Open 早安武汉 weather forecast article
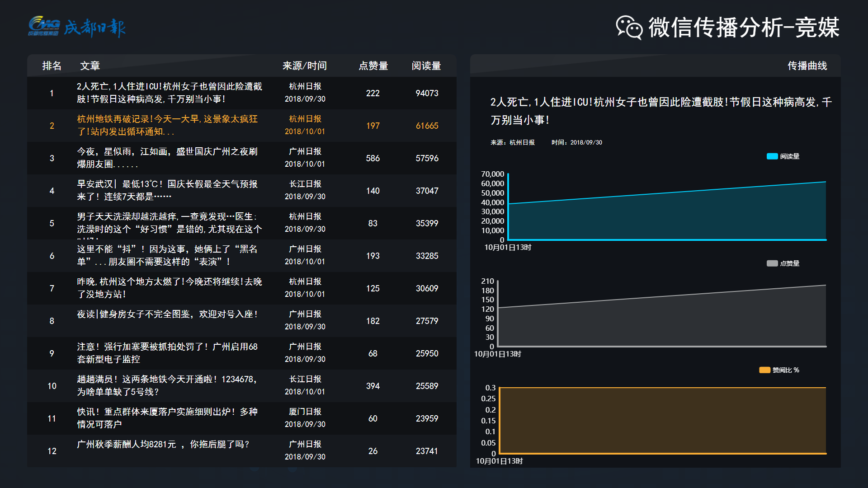Image resolution: width=868 pixels, height=488 pixels. tap(167, 190)
